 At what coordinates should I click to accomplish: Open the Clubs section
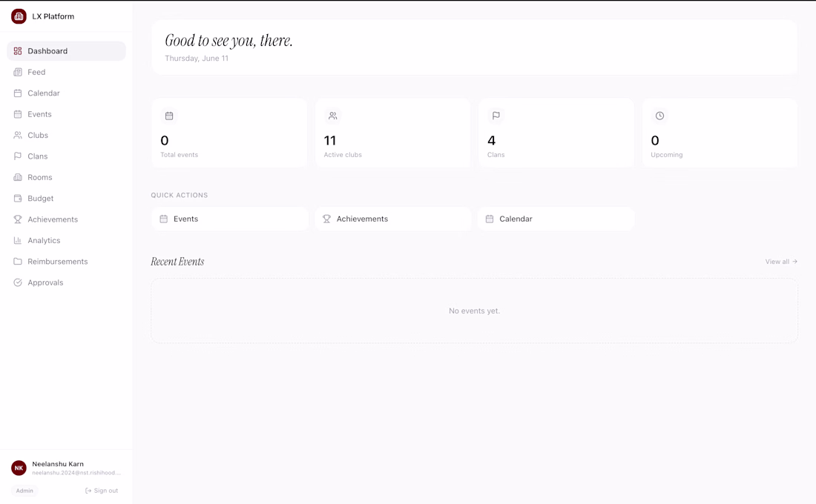[x=66, y=135]
